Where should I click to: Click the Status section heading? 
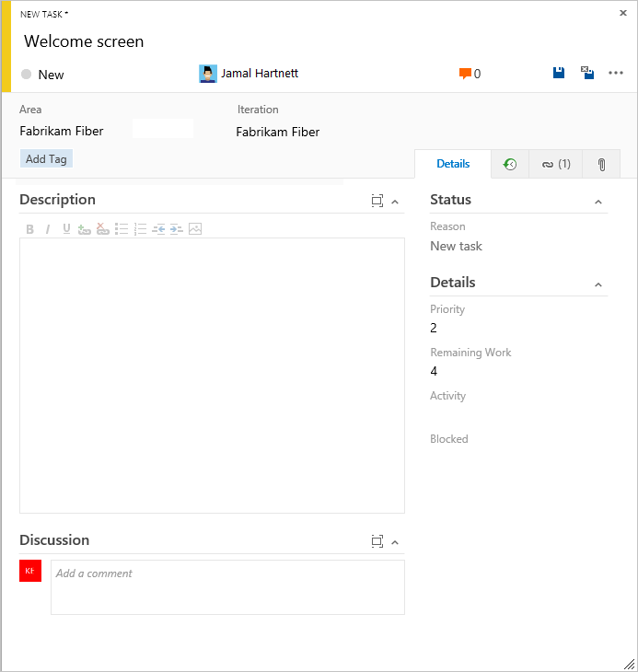pyautogui.click(x=450, y=200)
